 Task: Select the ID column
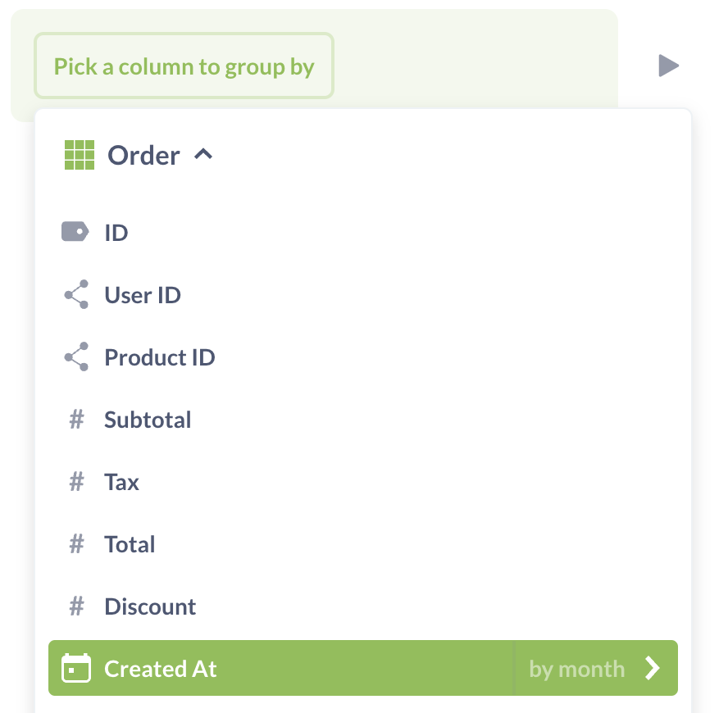point(116,232)
